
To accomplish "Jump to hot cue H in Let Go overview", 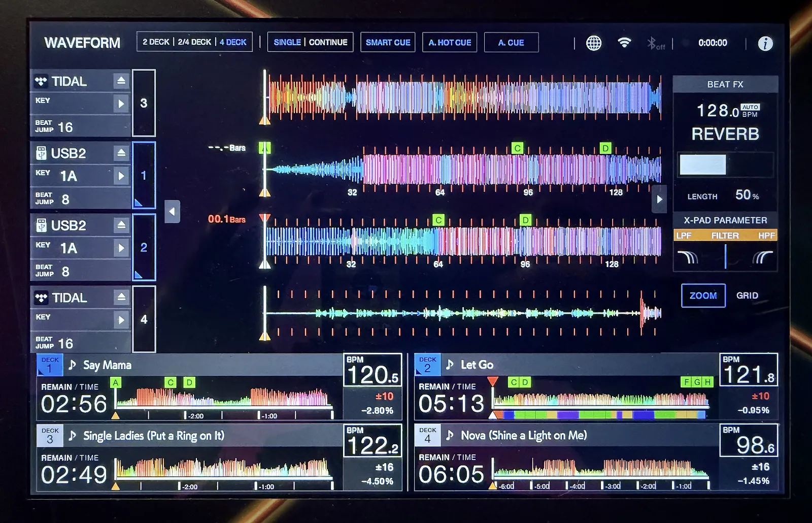I will [x=707, y=382].
